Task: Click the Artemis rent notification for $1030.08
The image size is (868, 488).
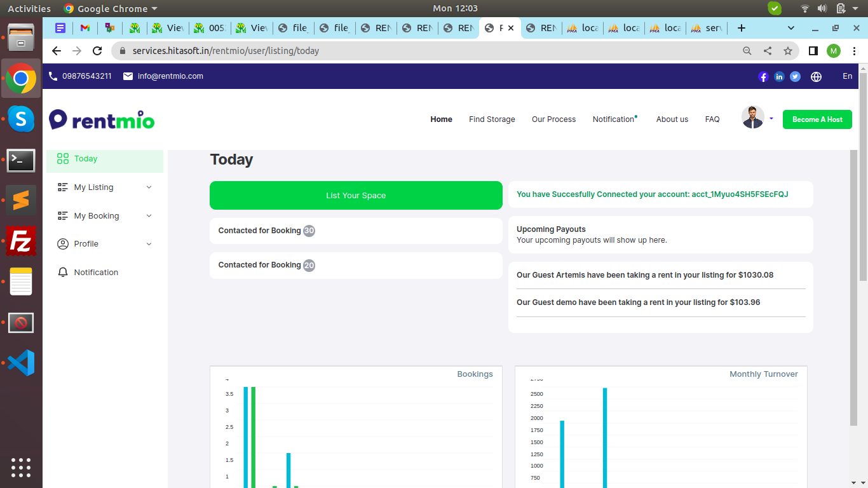Action: tap(645, 275)
